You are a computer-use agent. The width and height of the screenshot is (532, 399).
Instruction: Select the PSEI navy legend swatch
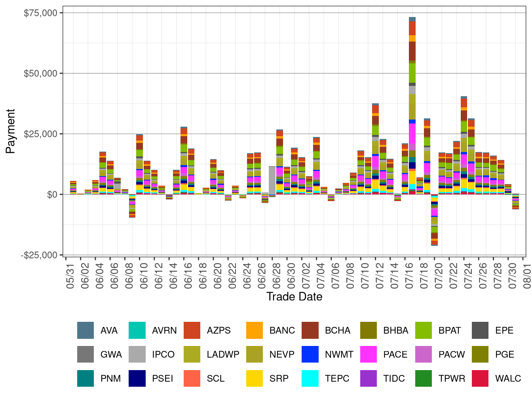pyautogui.click(x=137, y=378)
